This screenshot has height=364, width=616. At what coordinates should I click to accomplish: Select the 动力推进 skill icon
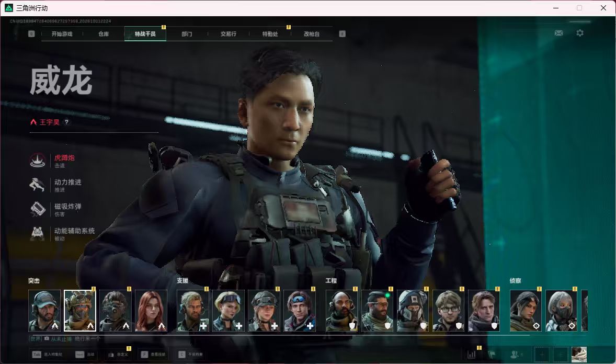[x=38, y=185]
